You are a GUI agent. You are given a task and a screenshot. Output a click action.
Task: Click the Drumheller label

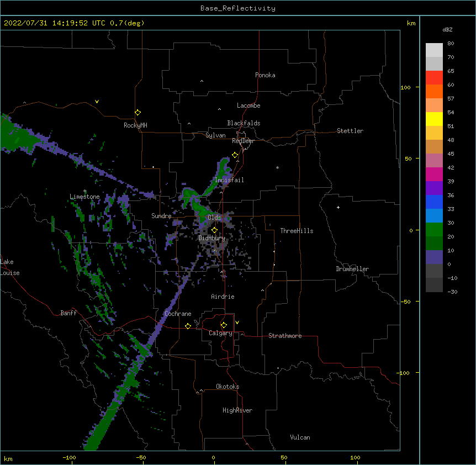click(x=352, y=269)
